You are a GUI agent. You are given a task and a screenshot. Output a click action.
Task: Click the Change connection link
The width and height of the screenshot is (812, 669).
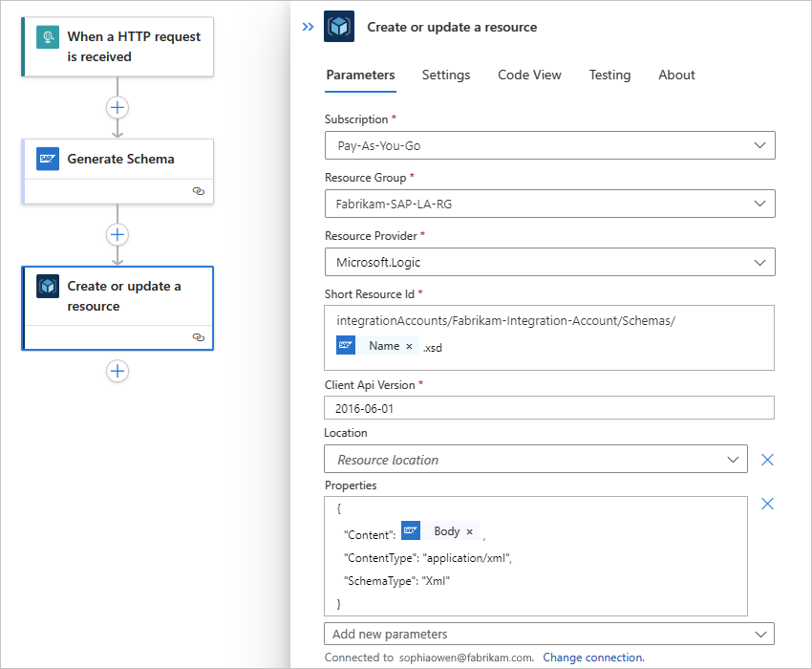click(592, 658)
